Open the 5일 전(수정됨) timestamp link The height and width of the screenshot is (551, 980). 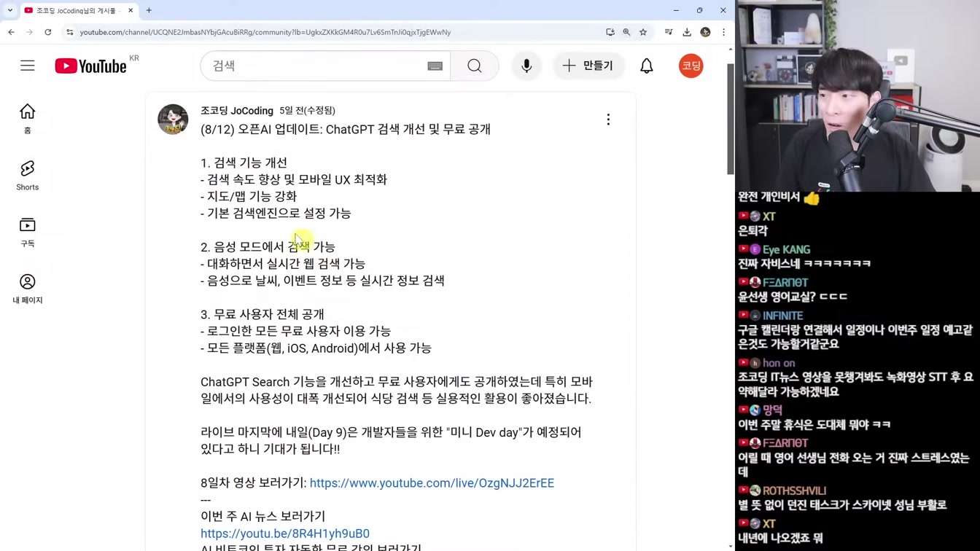click(x=307, y=111)
